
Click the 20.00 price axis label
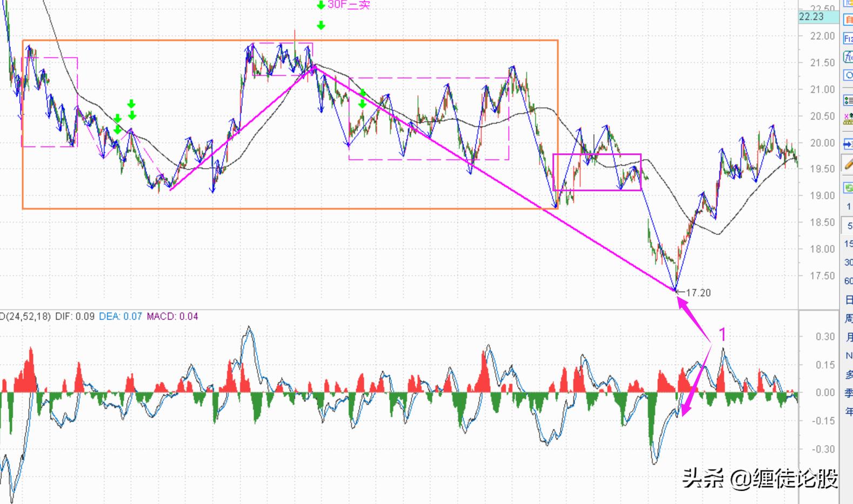click(x=823, y=143)
